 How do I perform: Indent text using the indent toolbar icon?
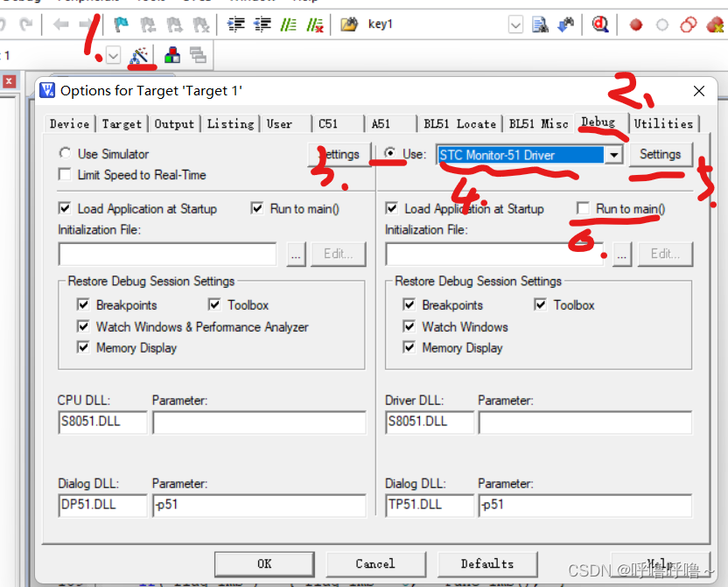(x=236, y=24)
